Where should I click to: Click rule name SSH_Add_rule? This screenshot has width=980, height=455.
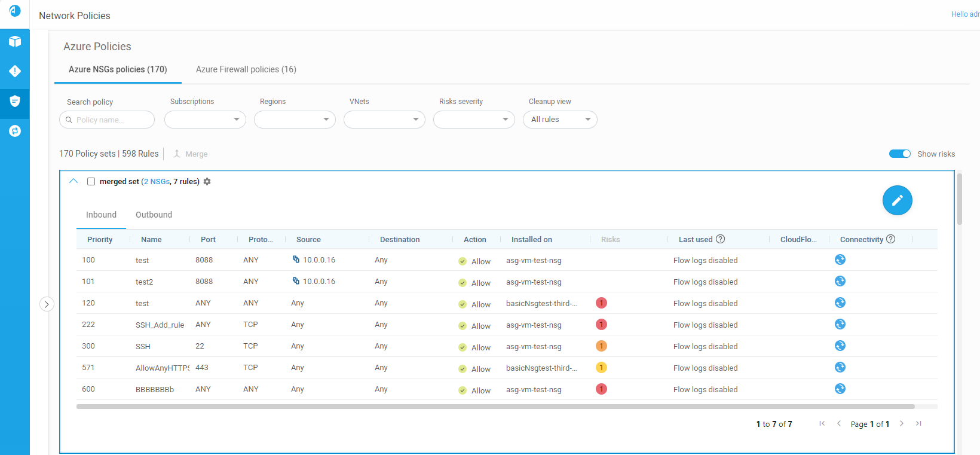160,325
